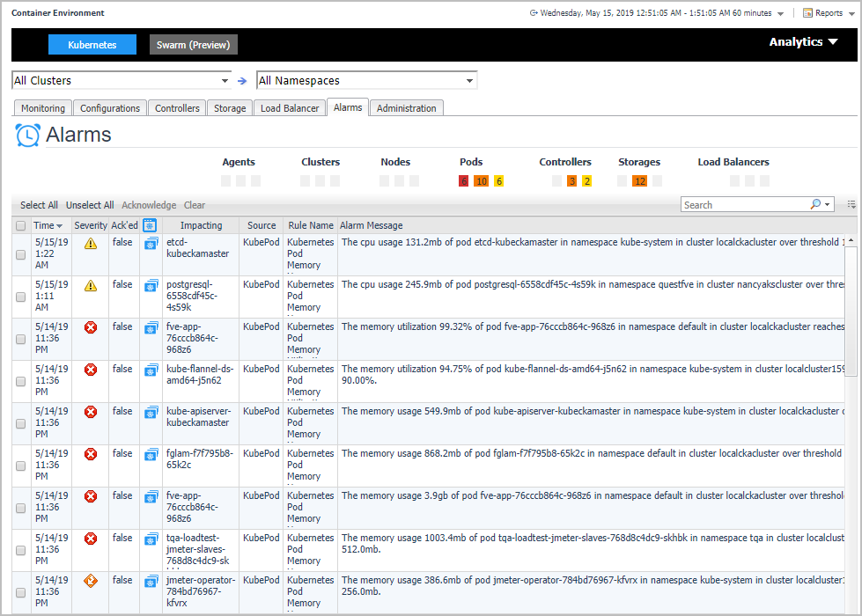Click the critical severity icon for kube-flannel-ds-amd64-j5n62
The width and height of the screenshot is (862, 616).
[x=90, y=370]
